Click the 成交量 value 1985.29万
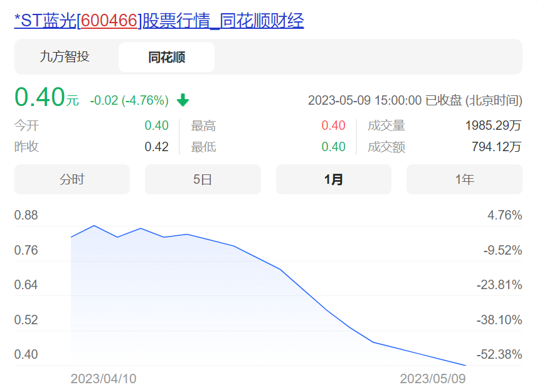 [x=493, y=125]
